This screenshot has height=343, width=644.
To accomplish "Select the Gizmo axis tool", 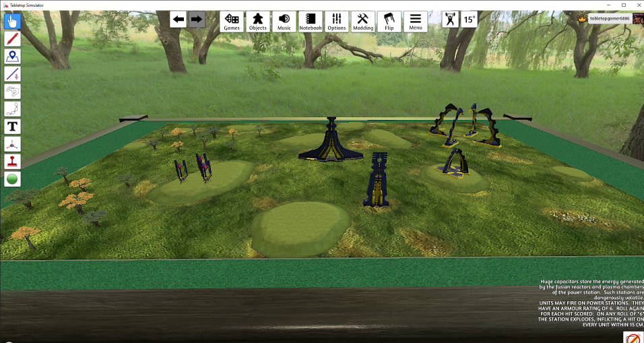I will [x=12, y=144].
